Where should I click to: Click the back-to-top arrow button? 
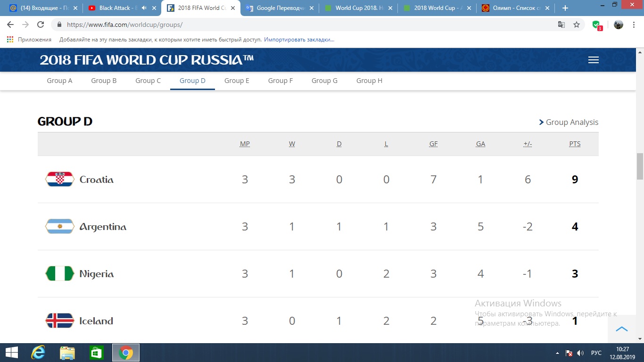(x=622, y=329)
